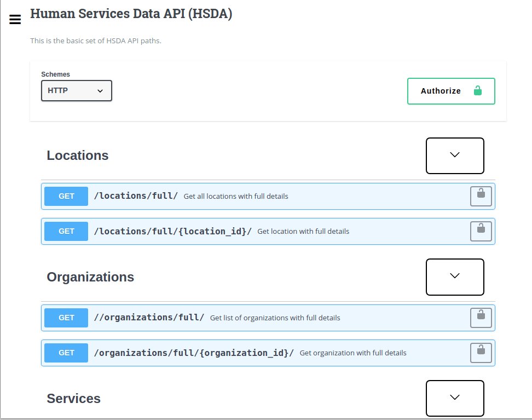Open the Organizations section heading
The width and height of the screenshot is (532, 420).
coord(90,277)
